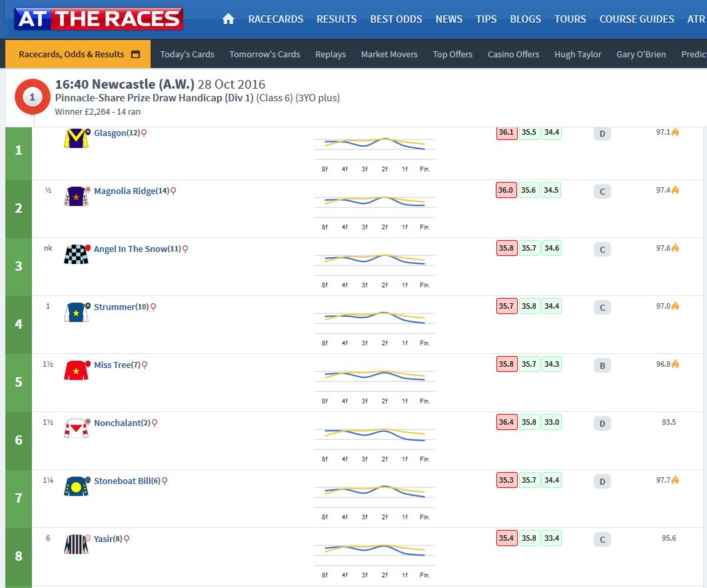Open Yasir horse profile
707x588 pixels.
click(x=103, y=539)
